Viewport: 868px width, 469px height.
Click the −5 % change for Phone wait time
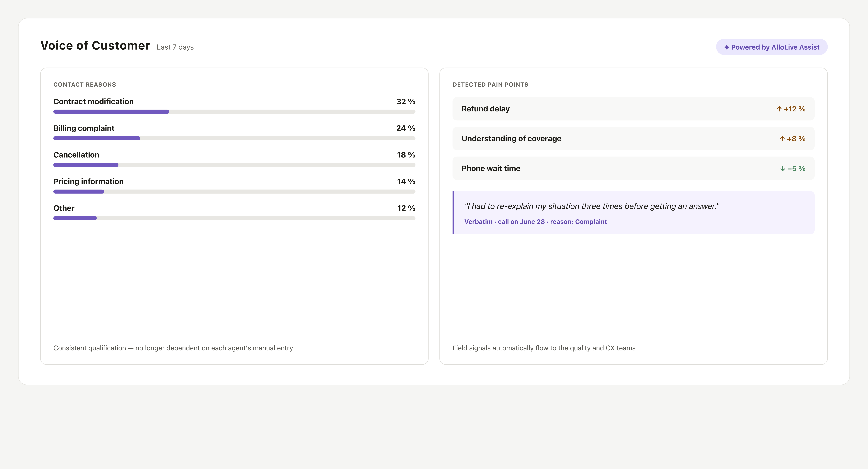[796, 169]
